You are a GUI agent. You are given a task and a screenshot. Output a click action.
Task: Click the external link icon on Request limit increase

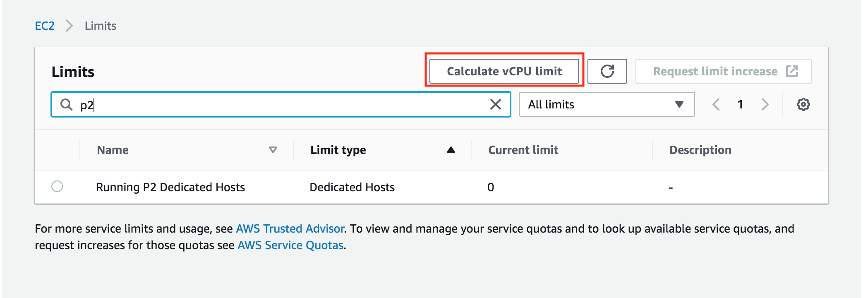(x=792, y=71)
